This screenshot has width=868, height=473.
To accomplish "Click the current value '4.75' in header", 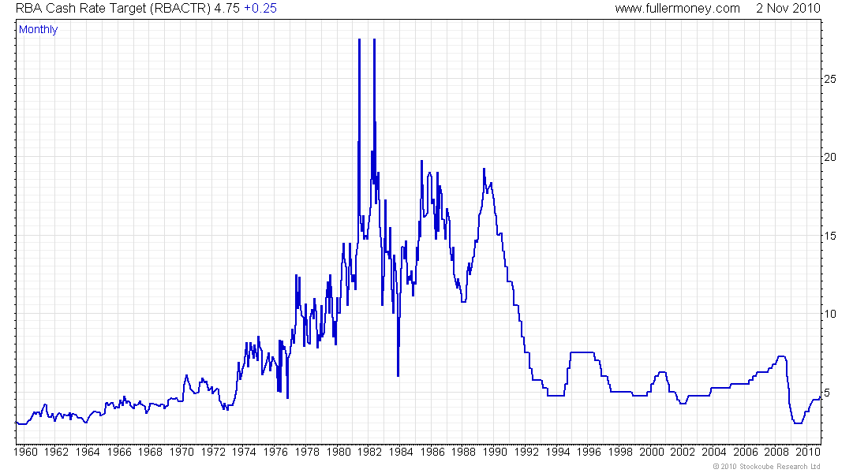I will [227, 9].
